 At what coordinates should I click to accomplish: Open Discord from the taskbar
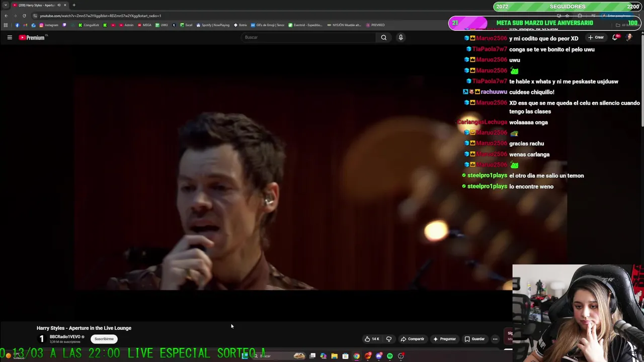click(379, 356)
